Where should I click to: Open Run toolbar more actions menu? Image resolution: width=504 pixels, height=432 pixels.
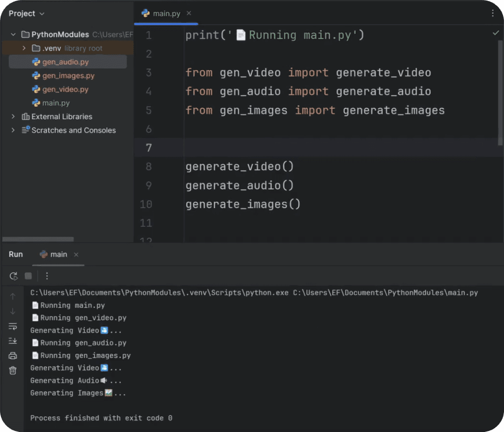(47, 276)
